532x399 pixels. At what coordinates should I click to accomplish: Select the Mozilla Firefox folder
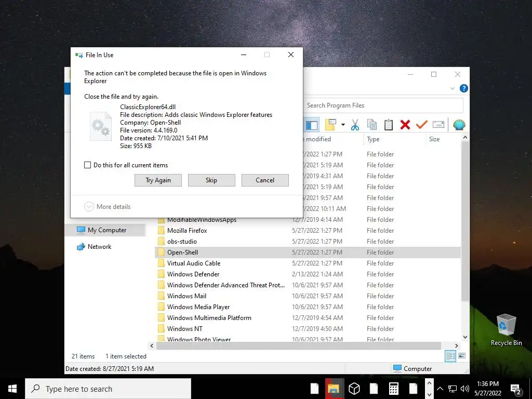pyautogui.click(x=187, y=230)
